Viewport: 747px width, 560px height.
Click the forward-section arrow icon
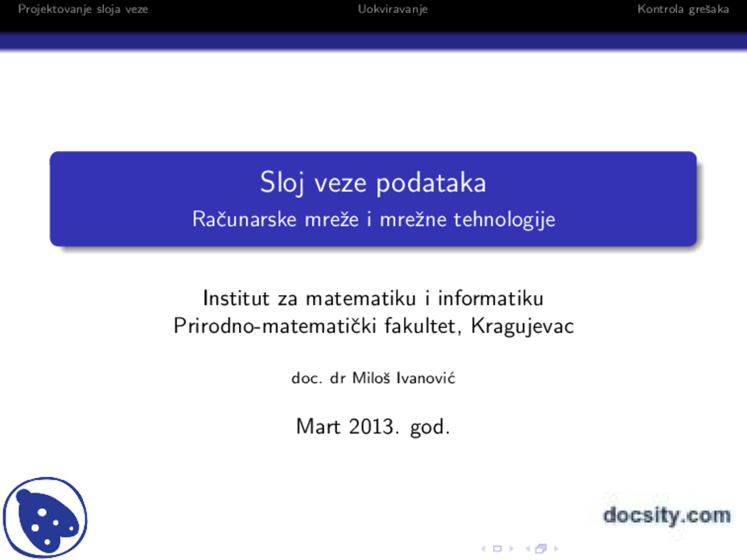pos(556,548)
